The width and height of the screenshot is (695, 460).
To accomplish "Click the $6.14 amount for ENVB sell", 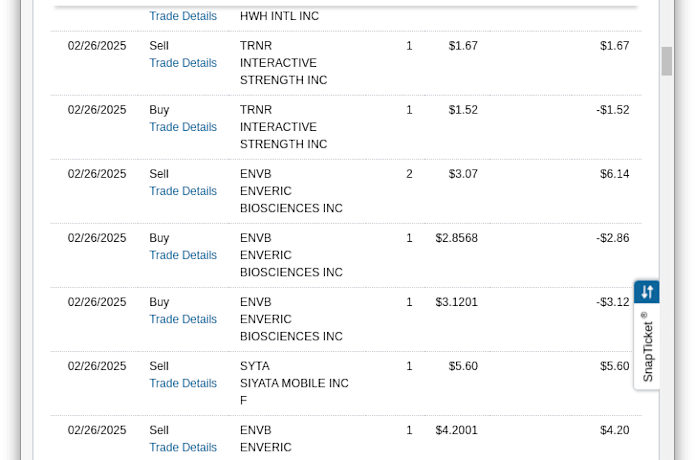I will (614, 174).
